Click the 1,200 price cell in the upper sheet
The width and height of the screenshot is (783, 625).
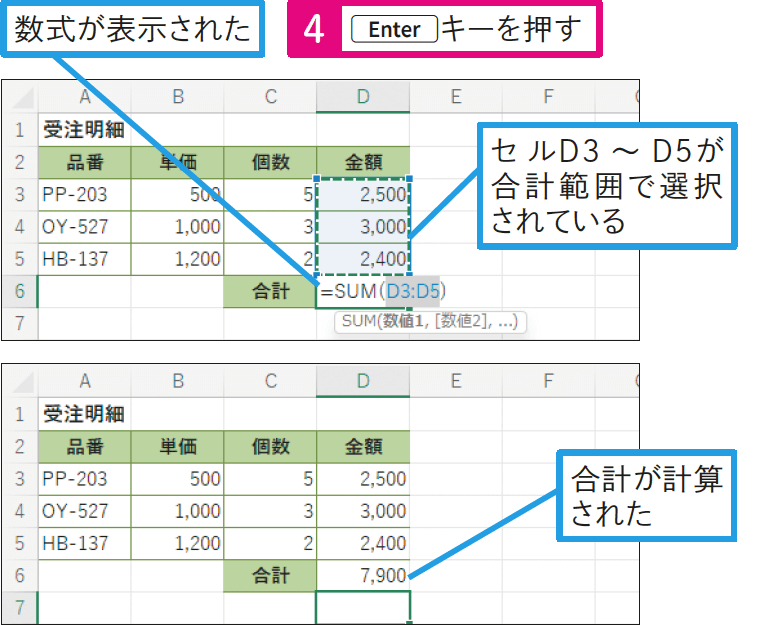177,259
